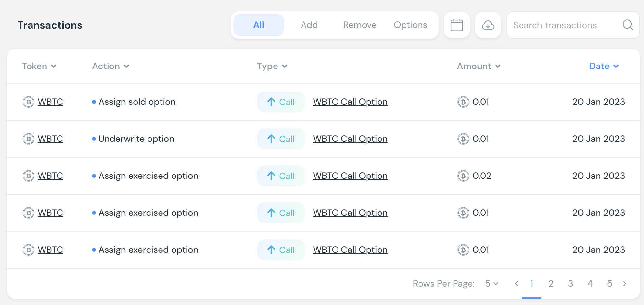Sort by Amount column
Screen dimensions: 644x305
tap(479, 66)
